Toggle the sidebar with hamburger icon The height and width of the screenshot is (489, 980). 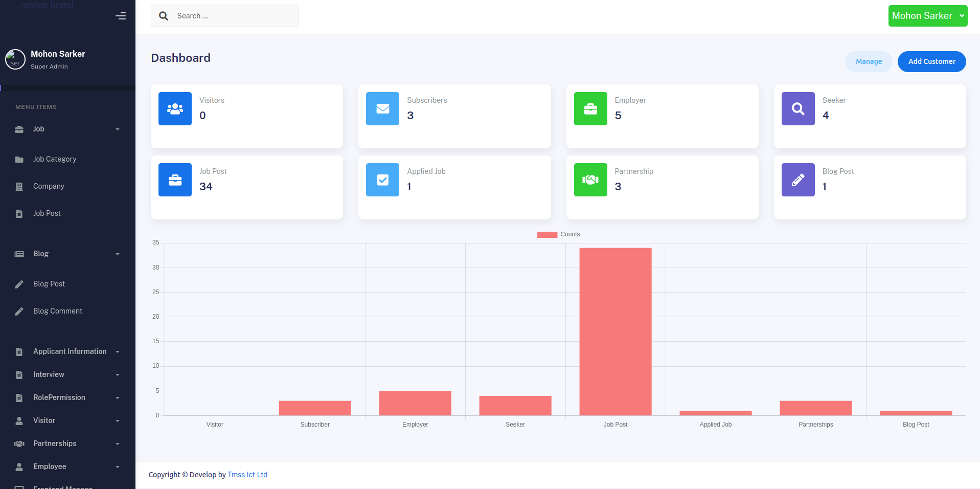121,16
